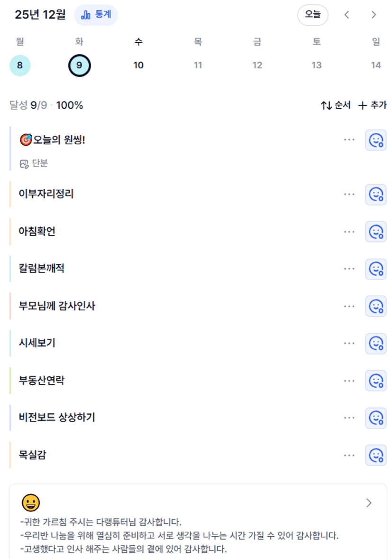Toggle emoji check for 이부자리정리

[375, 194]
